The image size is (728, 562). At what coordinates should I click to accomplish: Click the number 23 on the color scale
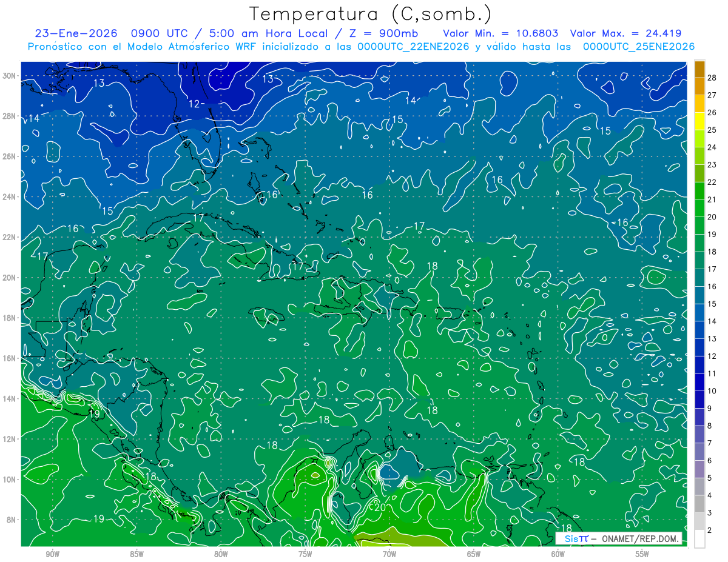[712, 164]
